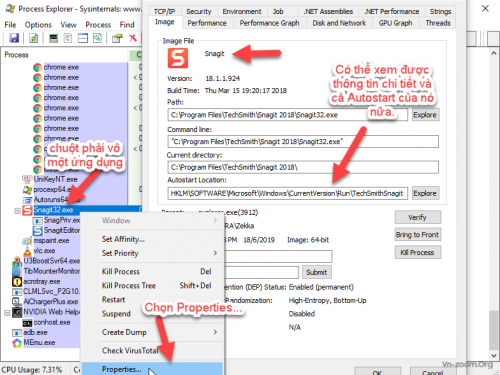The width and height of the screenshot is (500, 375).
Task: Click the Save toolbar icon
Action: coord(14,38)
